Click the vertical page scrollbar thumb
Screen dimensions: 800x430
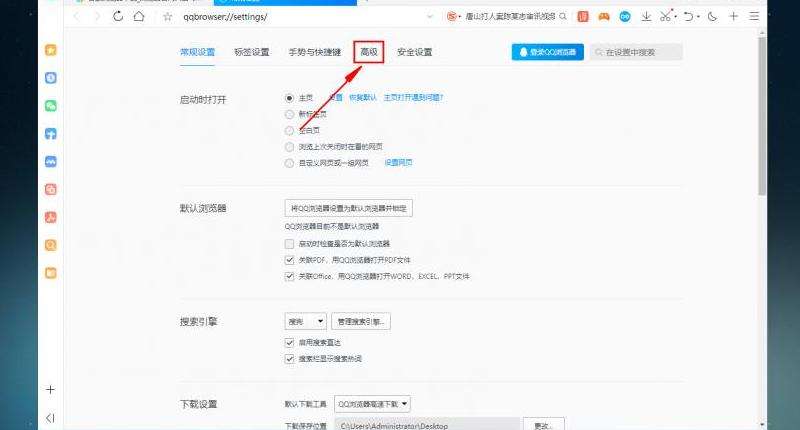[x=762, y=115]
